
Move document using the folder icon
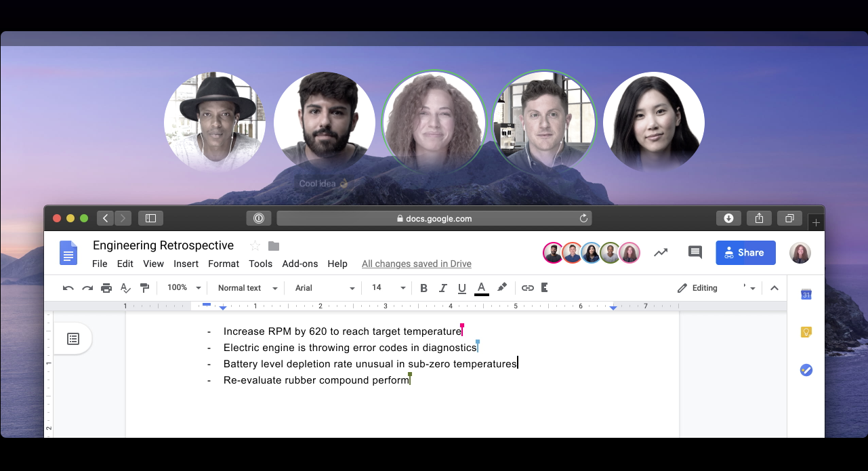point(274,245)
